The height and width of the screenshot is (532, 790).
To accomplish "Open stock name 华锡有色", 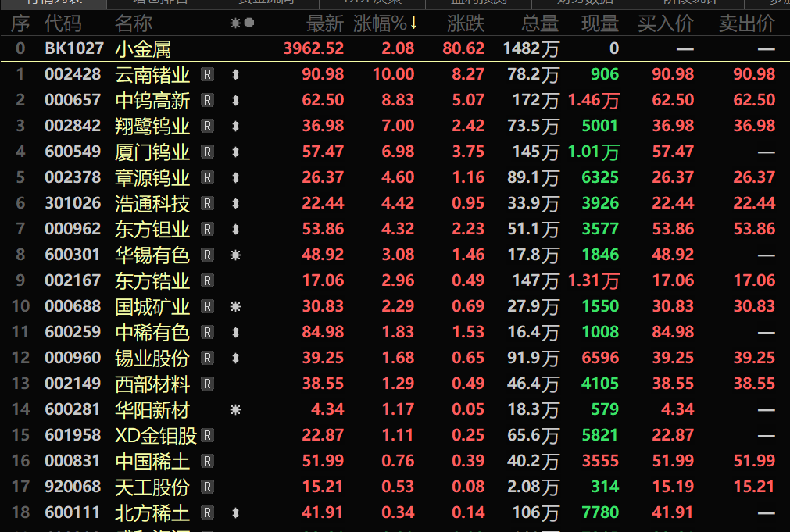I will coord(152,255).
